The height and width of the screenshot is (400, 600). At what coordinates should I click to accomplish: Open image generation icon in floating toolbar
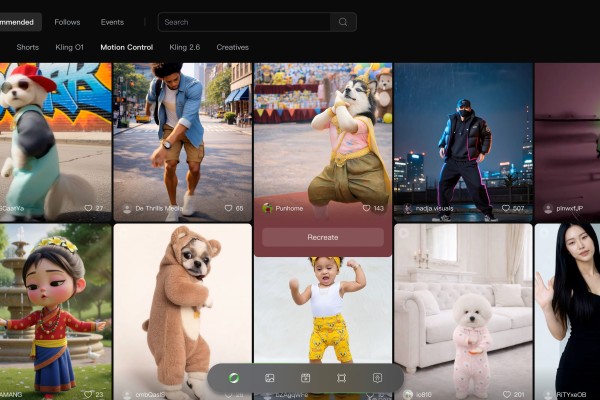(270, 378)
